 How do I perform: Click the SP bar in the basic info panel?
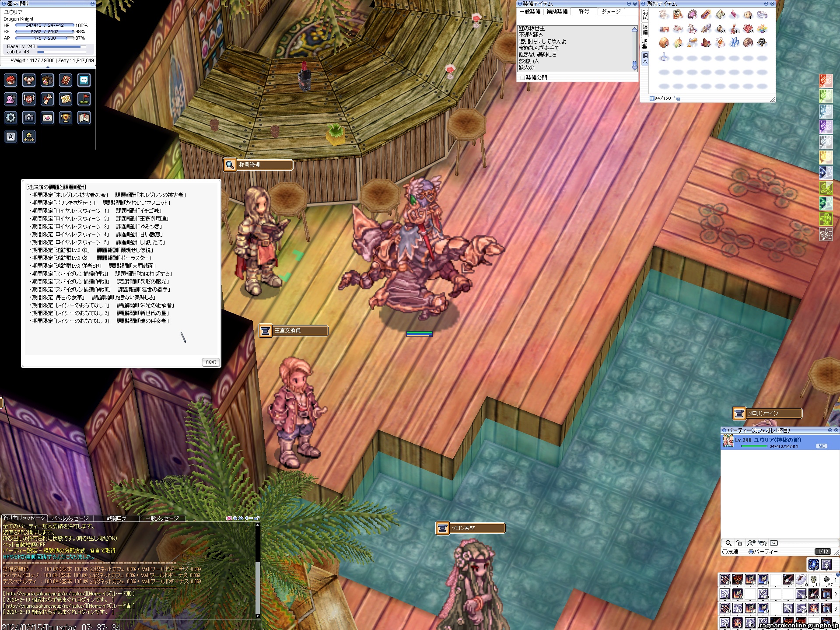[x=45, y=31]
